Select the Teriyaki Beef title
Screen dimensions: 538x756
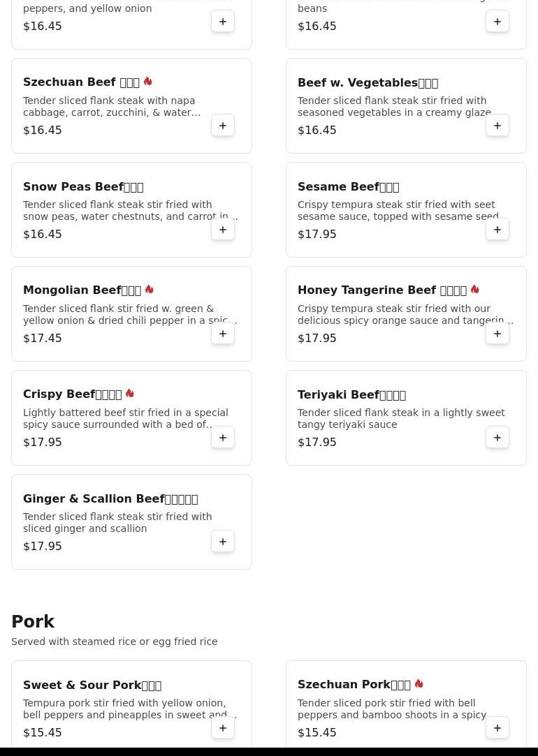351,394
